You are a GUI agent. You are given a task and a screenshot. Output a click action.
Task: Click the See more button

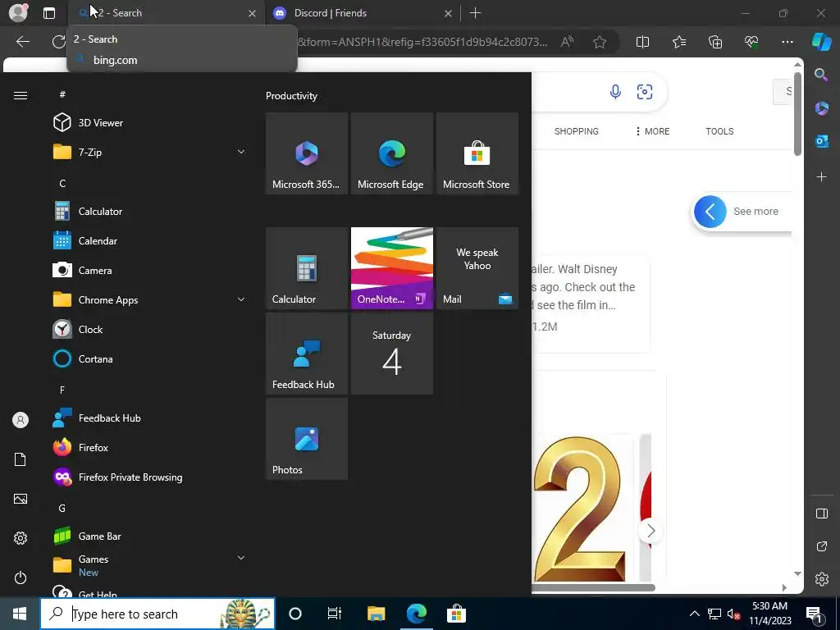pos(742,212)
